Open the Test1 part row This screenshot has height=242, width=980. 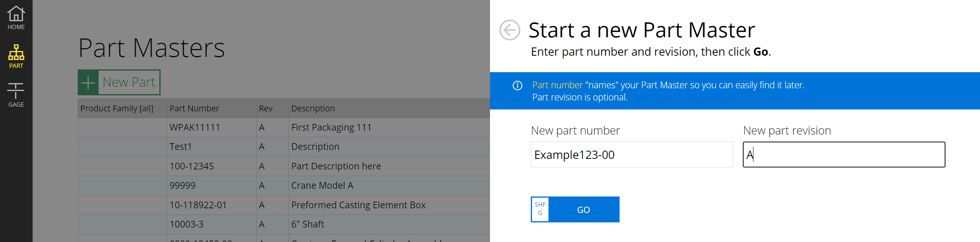click(x=181, y=147)
